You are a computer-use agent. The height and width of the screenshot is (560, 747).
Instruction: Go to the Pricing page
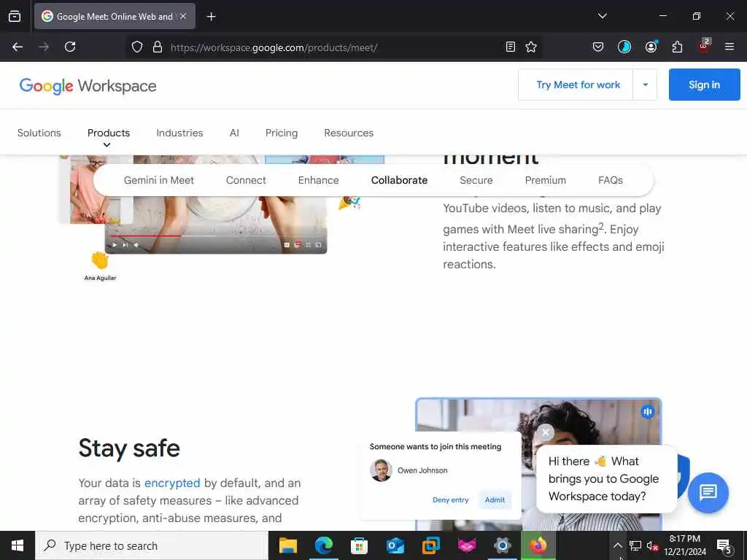(282, 133)
